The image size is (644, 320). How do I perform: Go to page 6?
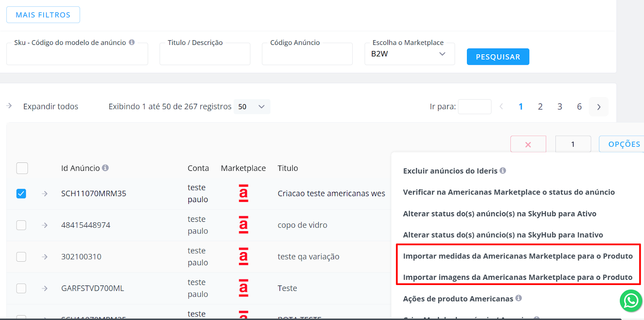[x=579, y=107]
